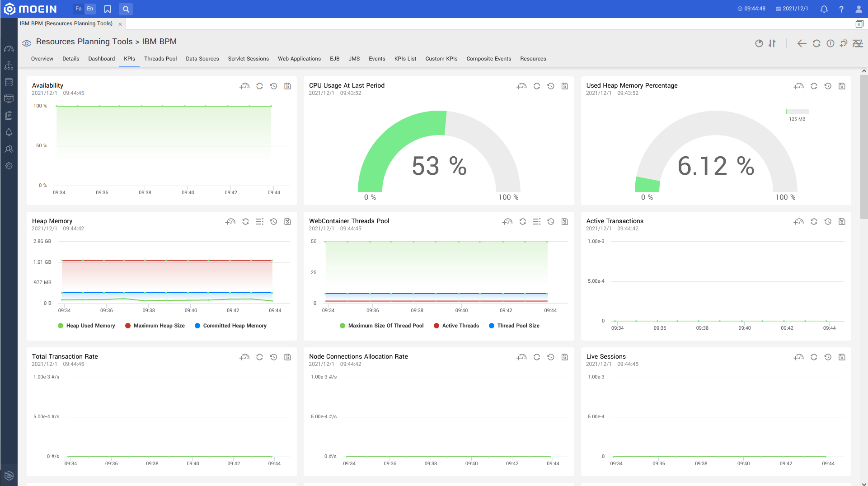Toggle the eye icon beside Resources Planning Tools
This screenshot has height=486, width=868.
pyautogui.click(x=27, y=43)
